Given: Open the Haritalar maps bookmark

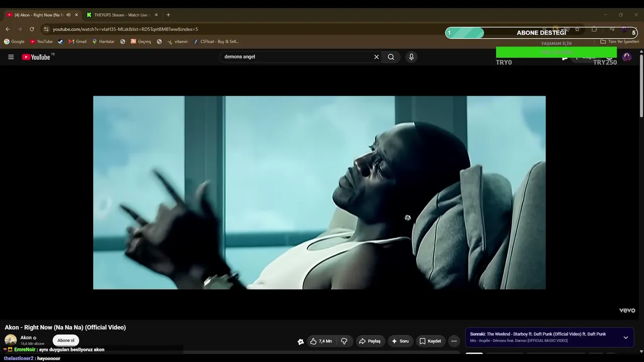Looking at the screenshot, I should click(x=103, y=42).
